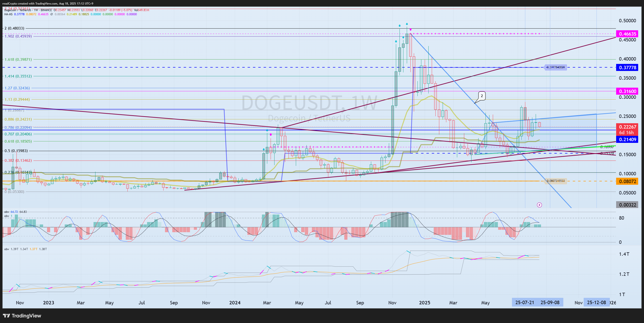Click the 80 axis tick in oscillator pane
This screenshot has width=644, height=323.
(621, 218)
